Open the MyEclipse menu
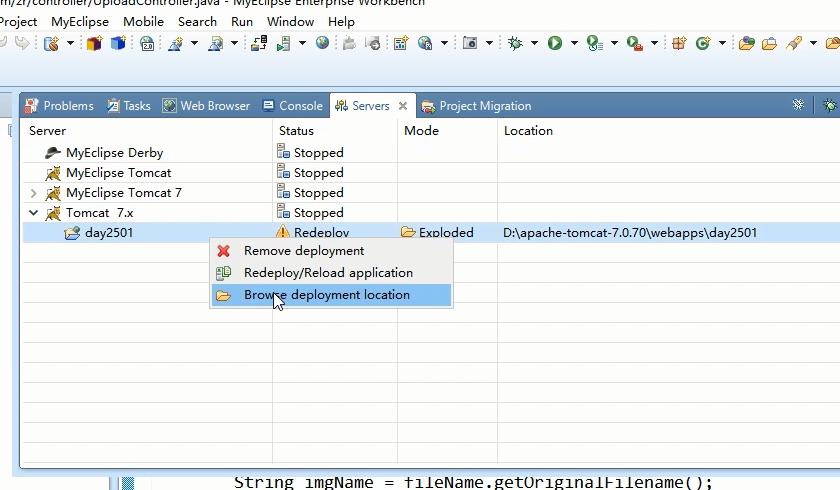 click(80, 22)
